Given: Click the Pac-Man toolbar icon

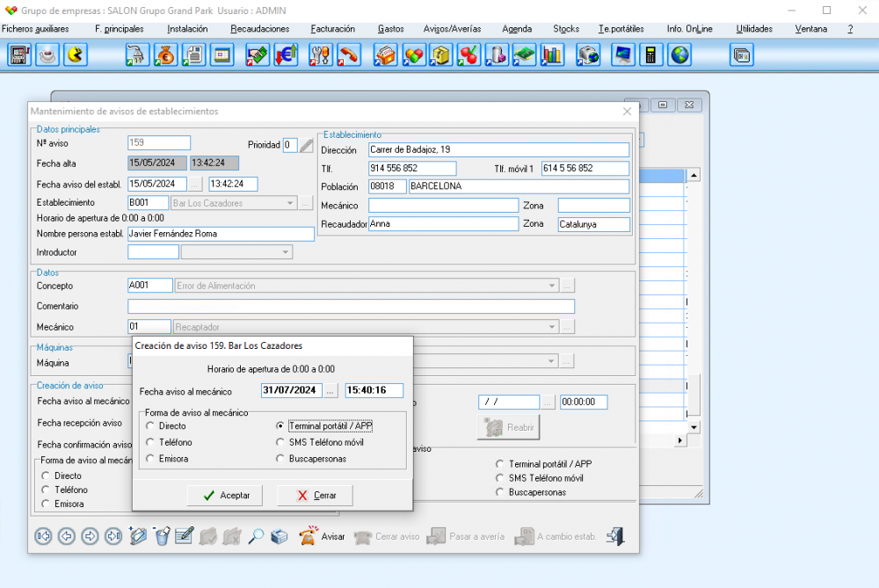Looking at the screenshot, I should (x=76, y=54).
